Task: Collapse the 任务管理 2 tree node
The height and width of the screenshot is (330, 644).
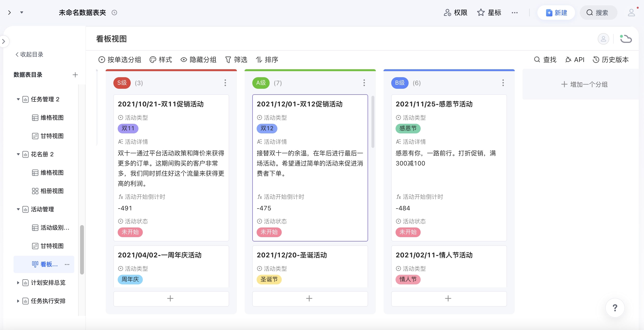Action: 18,99
